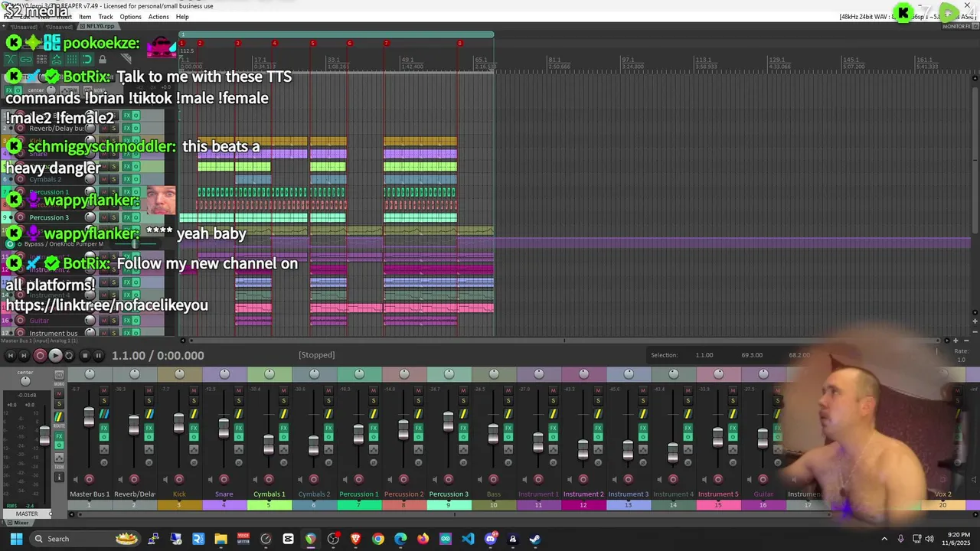The image size is (980, 551).
Task: Open the Options menu
Action: tap(130, 17)
